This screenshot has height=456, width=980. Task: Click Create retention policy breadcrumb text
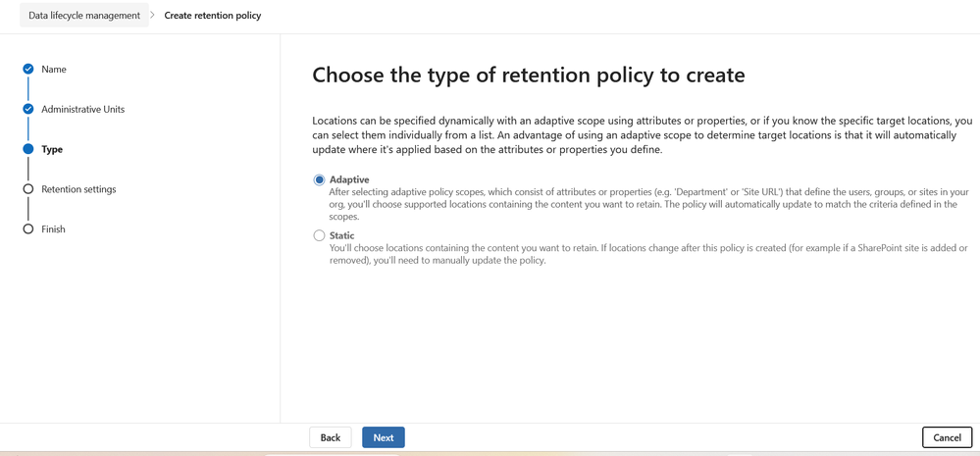(x=213, y=15)
